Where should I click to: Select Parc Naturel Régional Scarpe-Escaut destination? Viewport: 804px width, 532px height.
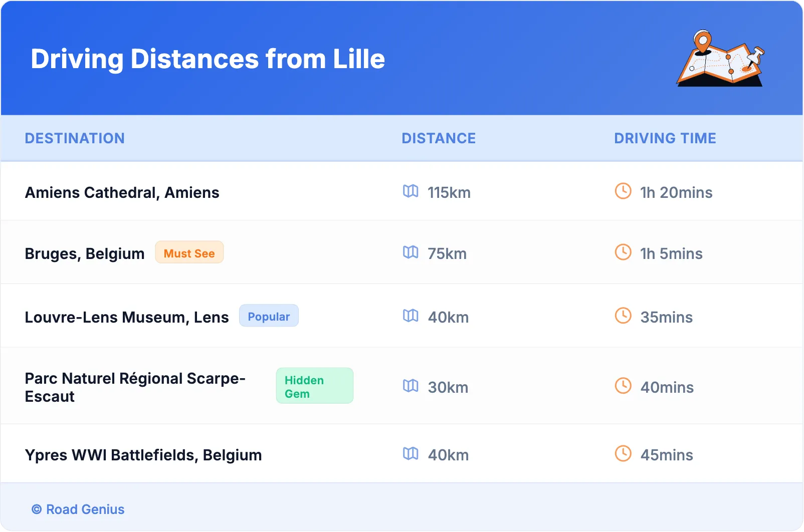(x=135, y=387)
